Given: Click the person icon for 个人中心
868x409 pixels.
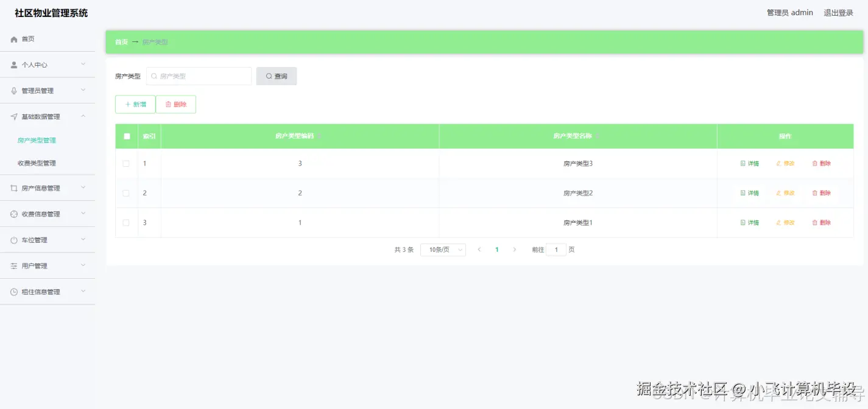Looking at the screenshot, I should pyautogui.click(x=14, y=65).
